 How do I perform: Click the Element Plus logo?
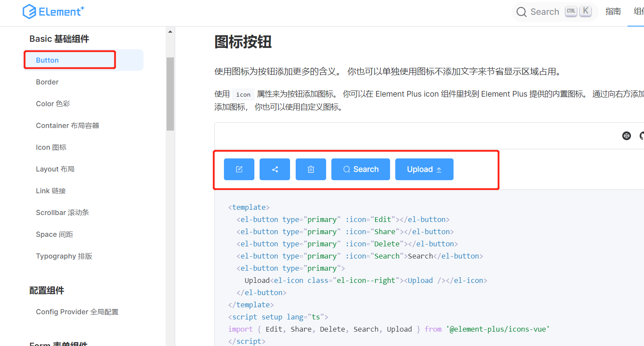click(53, 11)
